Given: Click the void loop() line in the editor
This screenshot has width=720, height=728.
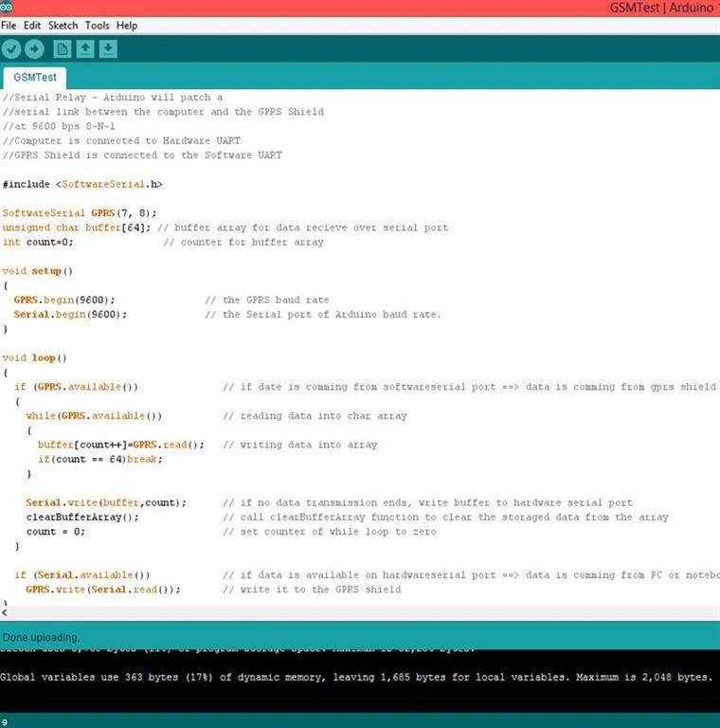Looking at the screenshot, I should [x=35, y=358].
